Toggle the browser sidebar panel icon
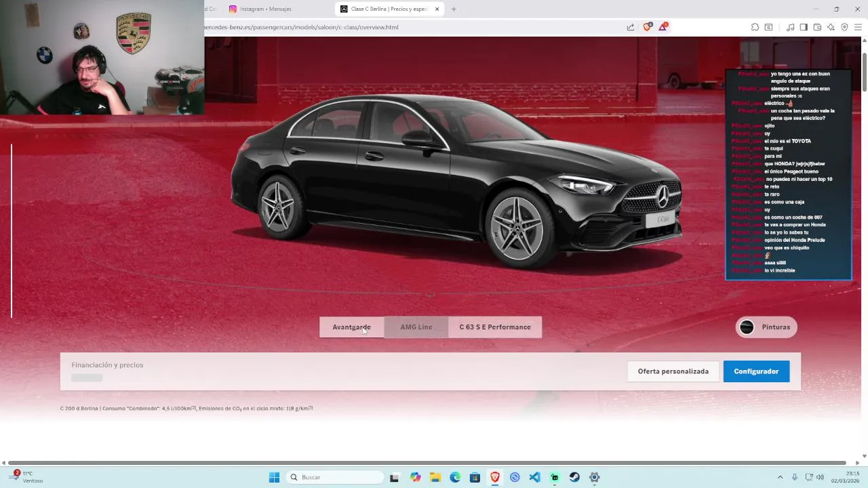Image resolution: width=868 pixels, height=488 pixels. (x=804, y=27)
